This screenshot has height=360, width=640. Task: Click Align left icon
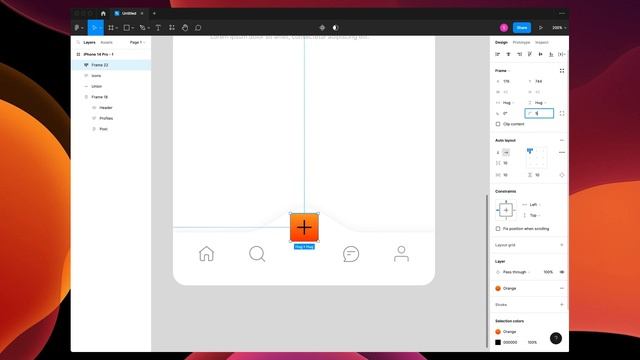tap(498, 54)
